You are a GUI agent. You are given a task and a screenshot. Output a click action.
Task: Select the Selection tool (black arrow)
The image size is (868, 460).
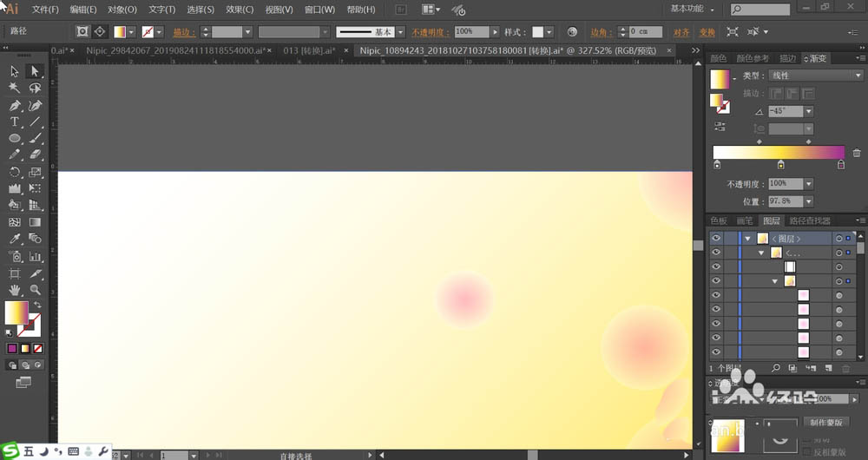point(15,71)
